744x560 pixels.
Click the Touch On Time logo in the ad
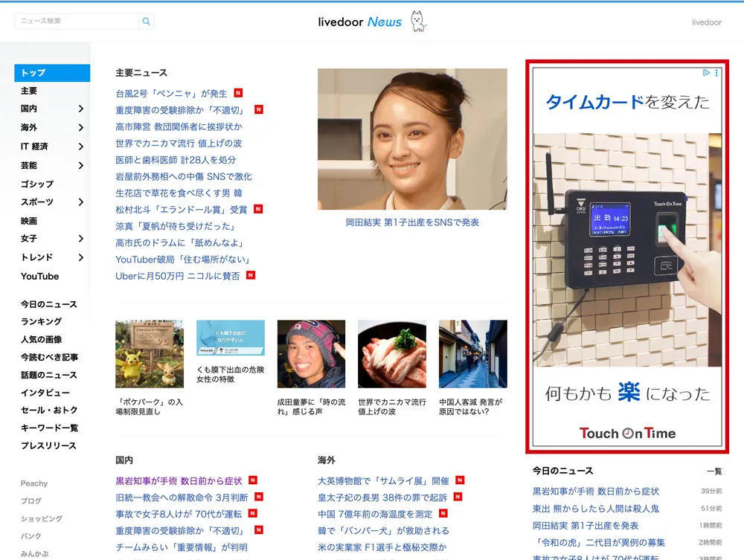(627, 434)
